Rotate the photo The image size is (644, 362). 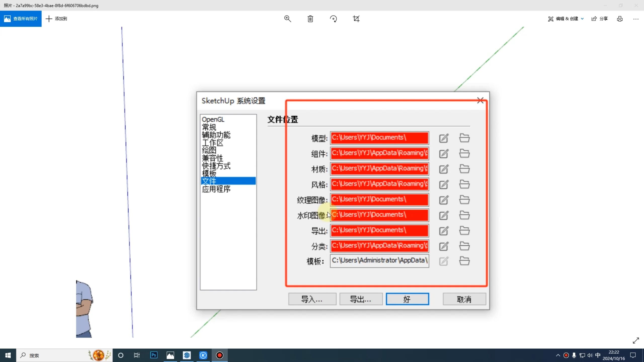333,19
